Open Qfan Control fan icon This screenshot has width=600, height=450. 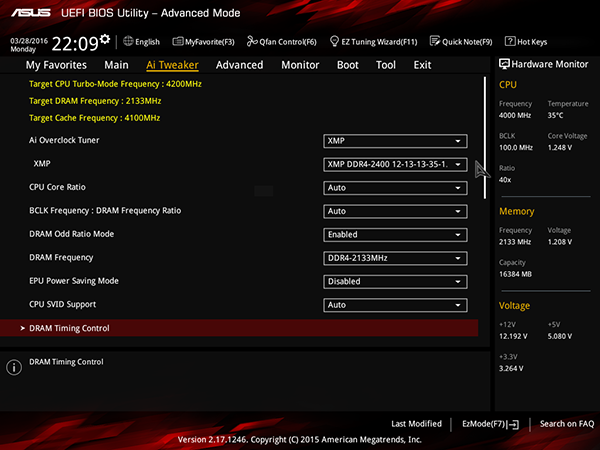point(252,41)
